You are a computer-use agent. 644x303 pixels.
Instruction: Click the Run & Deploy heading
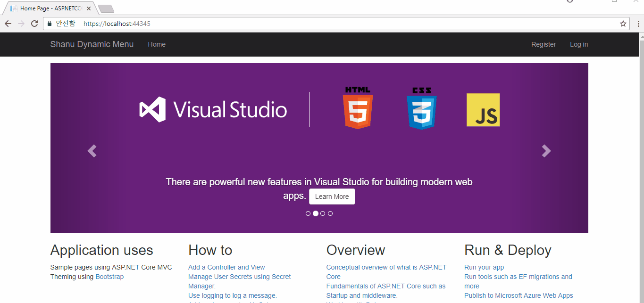click(508, 250)
